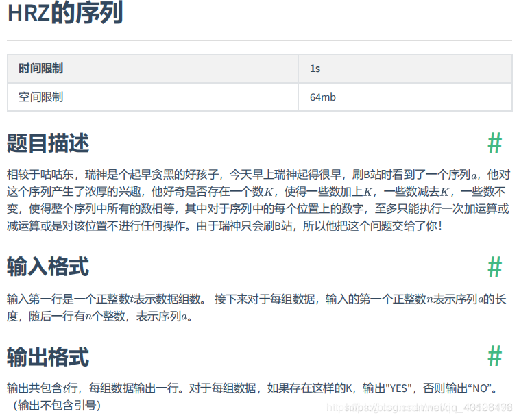Click the line starting 输出共包含
This screenshot has height=420, width=519.
click(252, 388)
